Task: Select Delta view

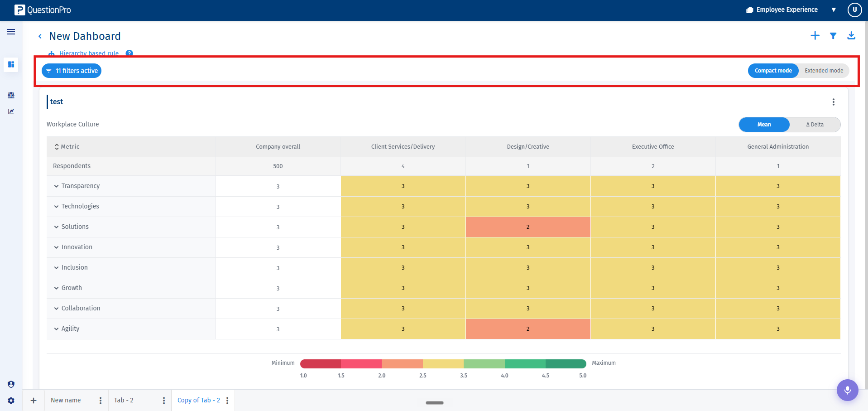Action: coord(815,125)
